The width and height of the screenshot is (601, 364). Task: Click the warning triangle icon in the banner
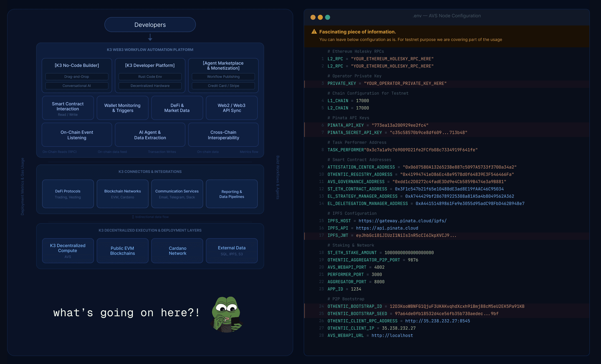click(314, 32)
